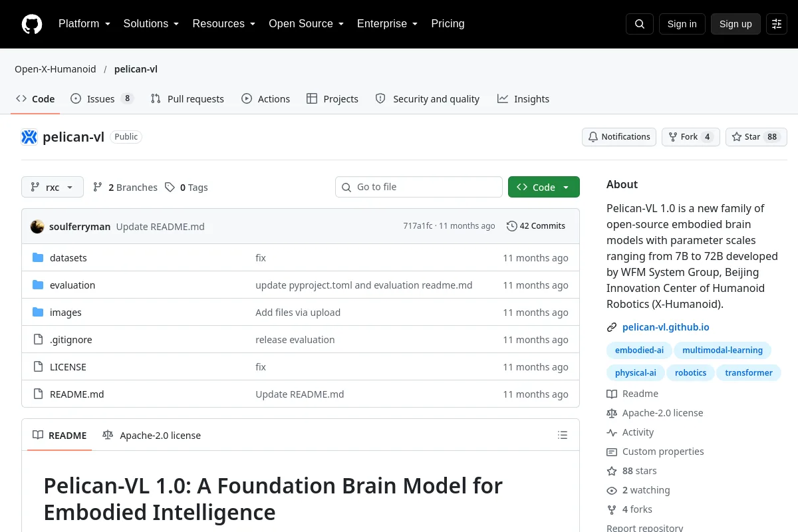This screenshot has width=798, height=532.
Task: Click the images folder icon
Action: tap(38, 313)
